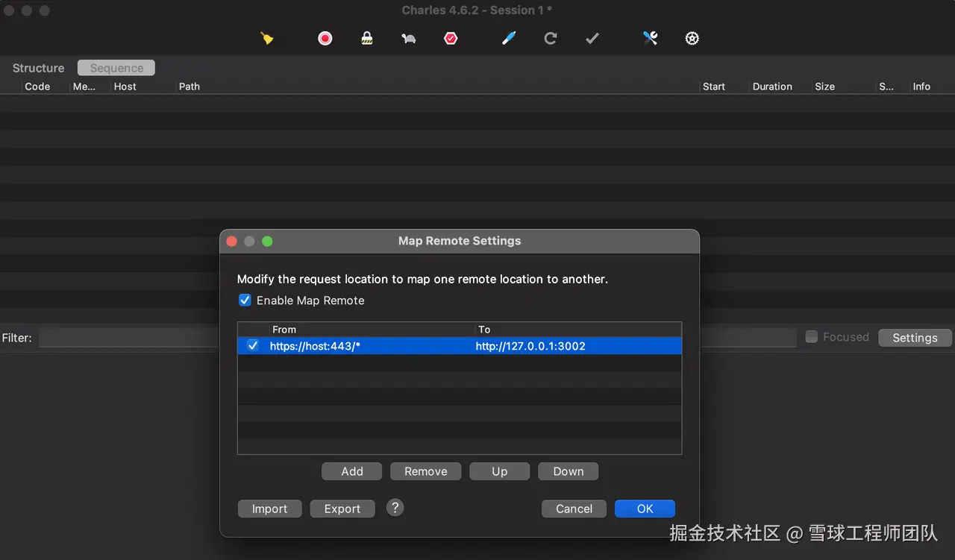Toggle the https://host:443/* mapping checkbox
Screen dimensions: 955x560
253,345
